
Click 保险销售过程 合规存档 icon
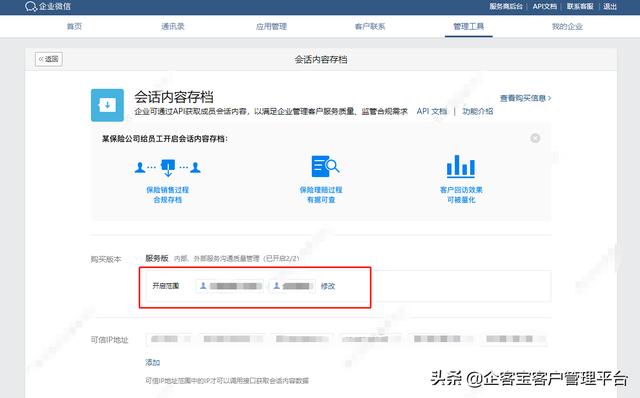(x=168, y=167)
